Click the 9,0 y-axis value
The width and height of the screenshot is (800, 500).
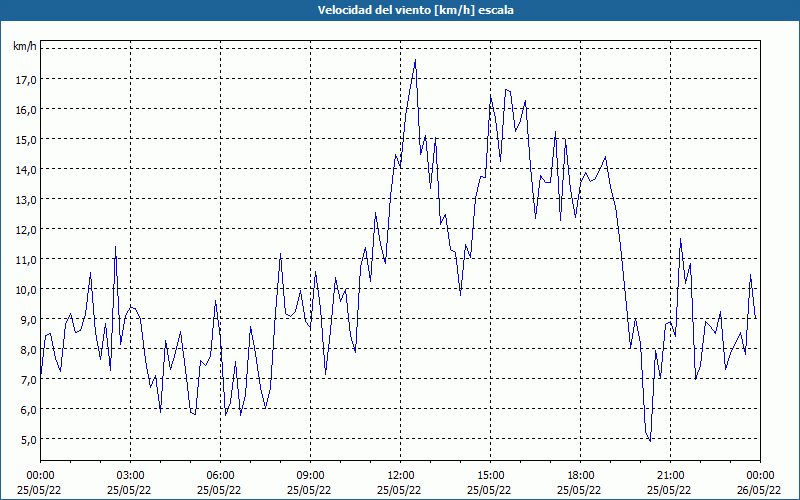click(28, 319)
